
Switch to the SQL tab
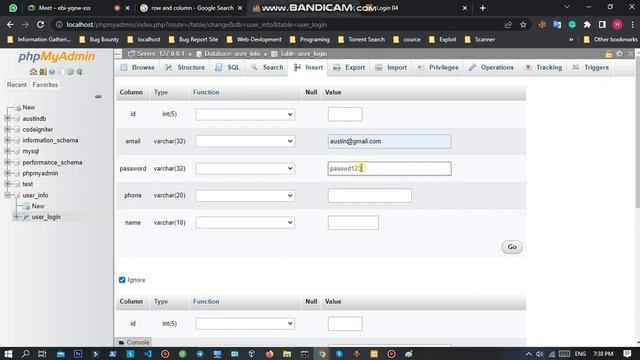coord(228,67)
